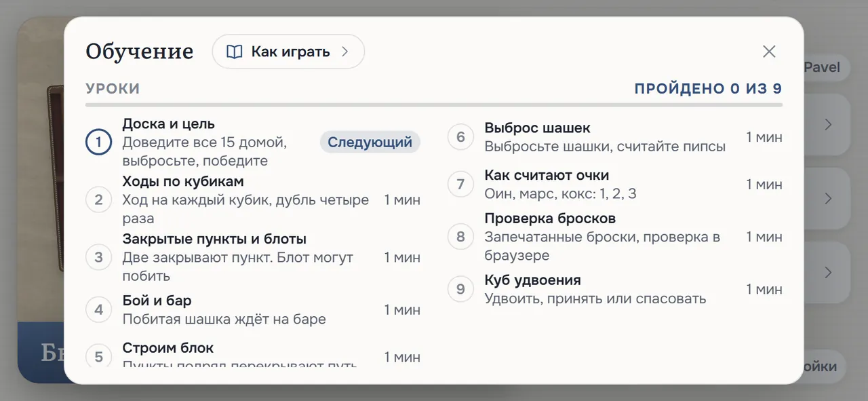Open the lesson 'Доска и цель'
This screenshot has height=401, width=868.
coord(253,142)
